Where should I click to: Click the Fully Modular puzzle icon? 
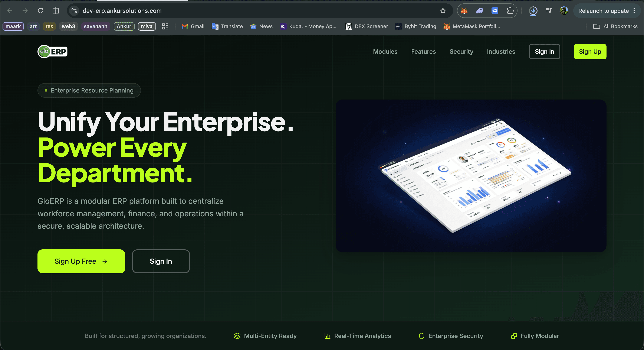[514, 336]
